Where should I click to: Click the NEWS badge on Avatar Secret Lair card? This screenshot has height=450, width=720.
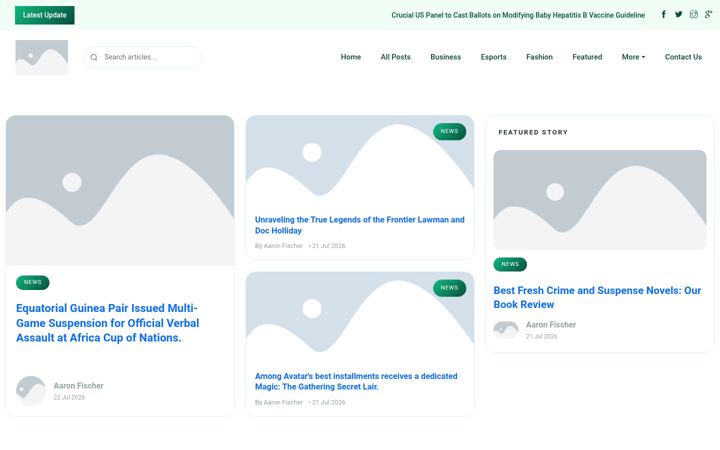pyautogui.click(x=450, y=288)
